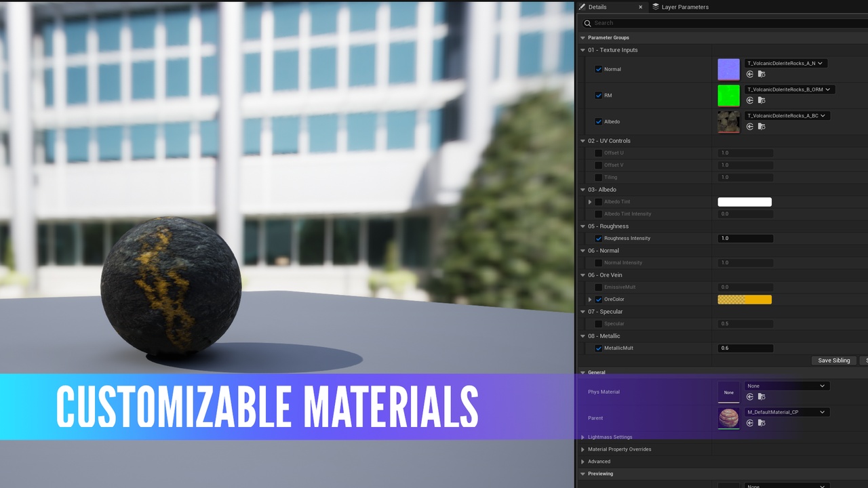Toggle the Albedo texture checkbox
Viewport: 868px width, 488px height.
point(599,122)
